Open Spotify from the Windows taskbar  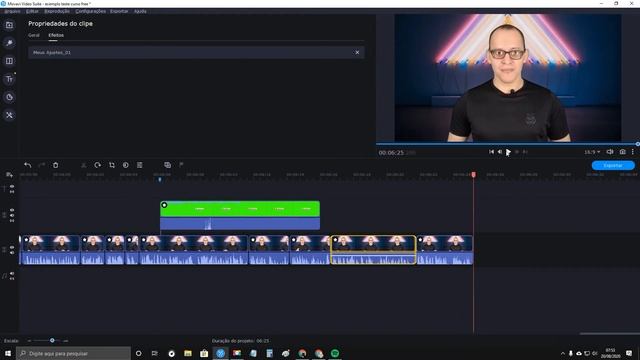[335, 353]
